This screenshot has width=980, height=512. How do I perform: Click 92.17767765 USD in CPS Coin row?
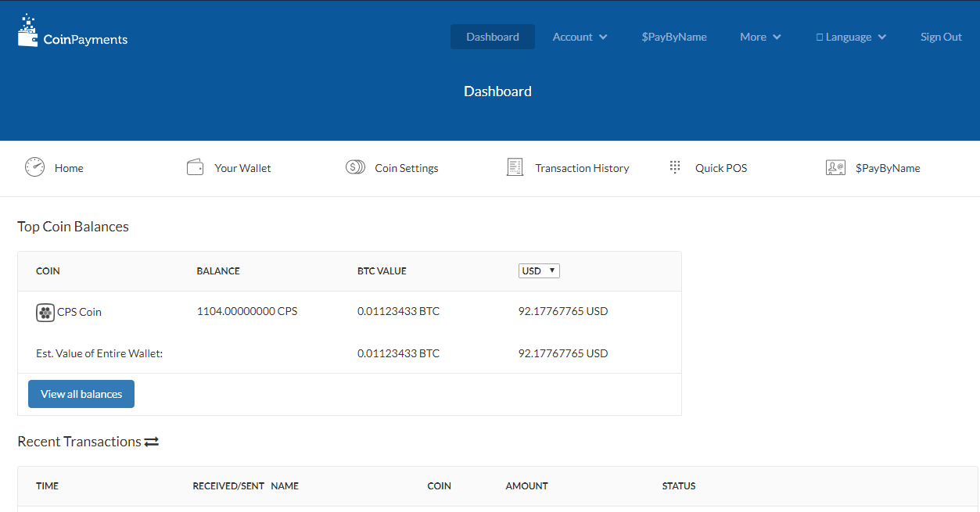coord(563,311)
